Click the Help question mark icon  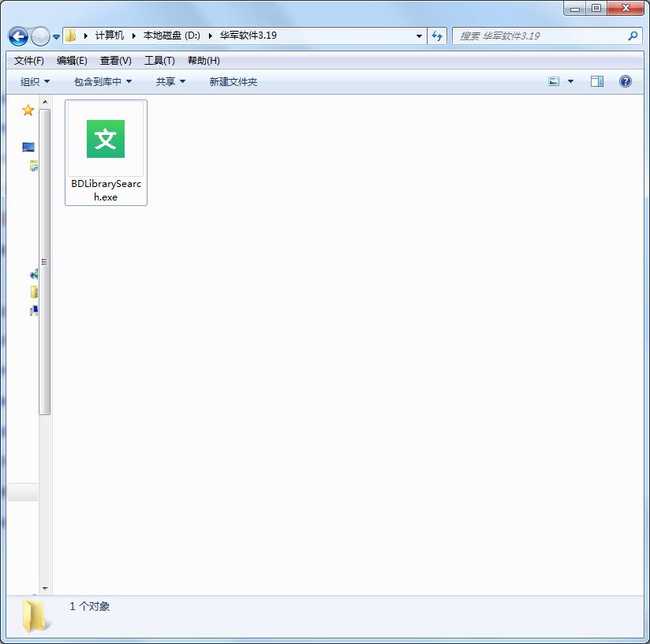(x=626, y=81)
